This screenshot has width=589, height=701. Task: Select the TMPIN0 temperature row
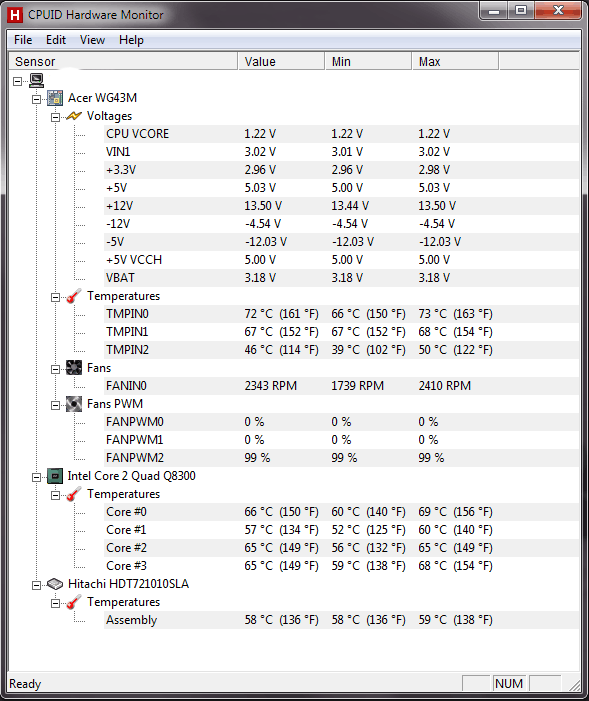[x=342, y=314]
